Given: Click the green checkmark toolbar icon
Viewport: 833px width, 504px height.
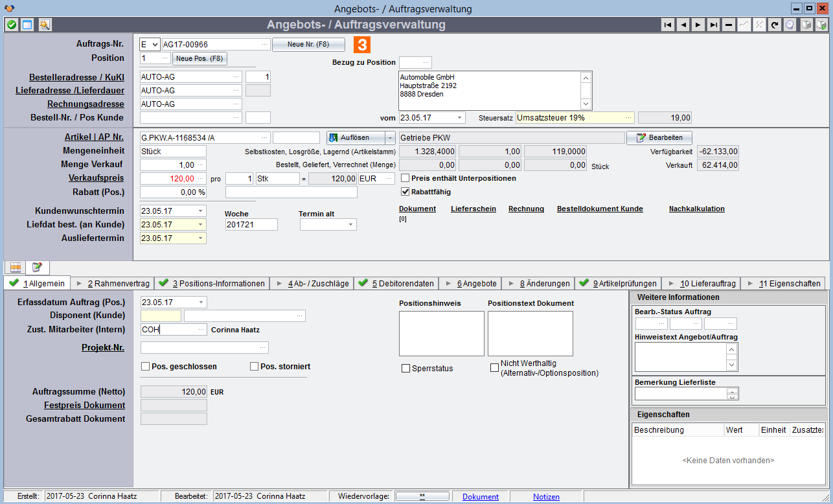Looking at the screenshot, I should tap(11, 25).
